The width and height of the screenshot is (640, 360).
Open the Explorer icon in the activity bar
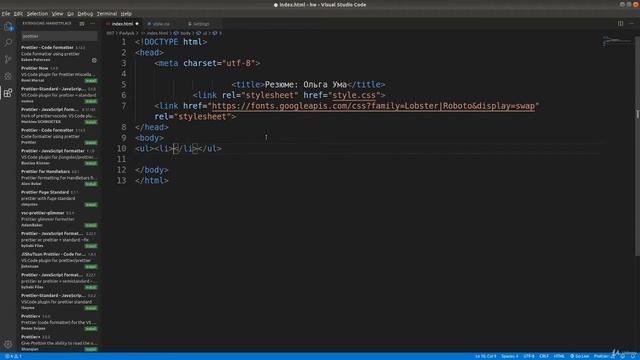click(x=8, y=27)
